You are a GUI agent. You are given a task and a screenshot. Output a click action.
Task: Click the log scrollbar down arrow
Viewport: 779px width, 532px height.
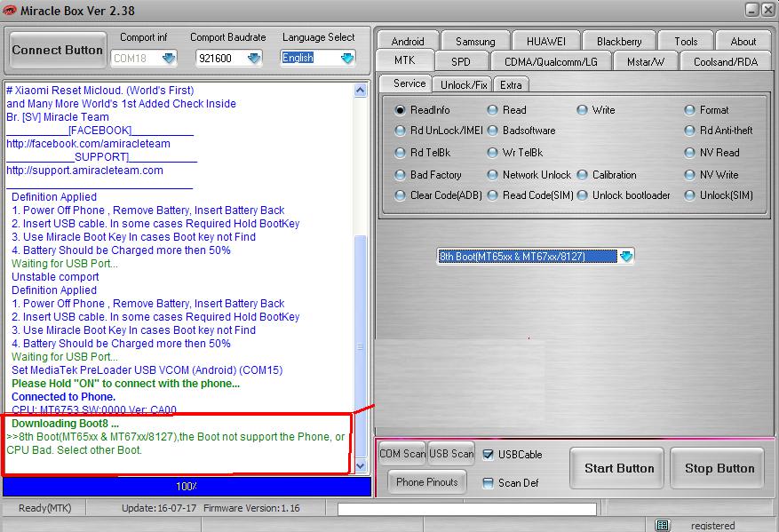click(x=361, y=465)
